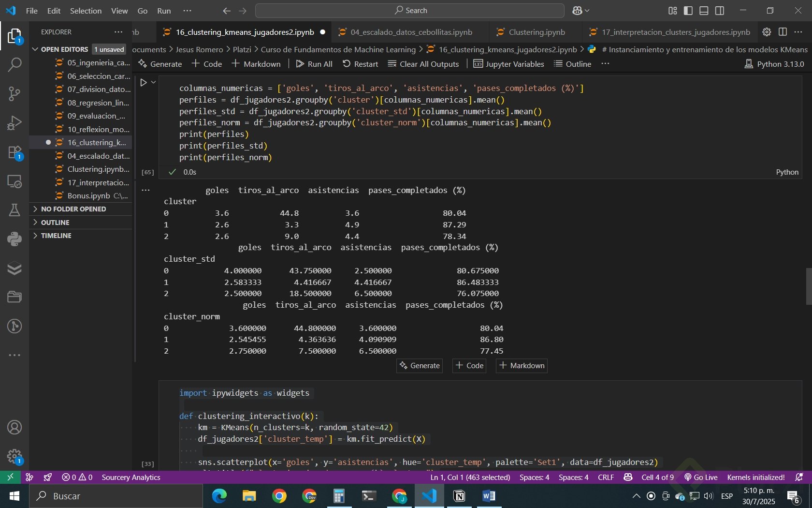Open the Search view in activity bar
The height and width of the screenshot is (508, 812).
[x=14, y=64]
